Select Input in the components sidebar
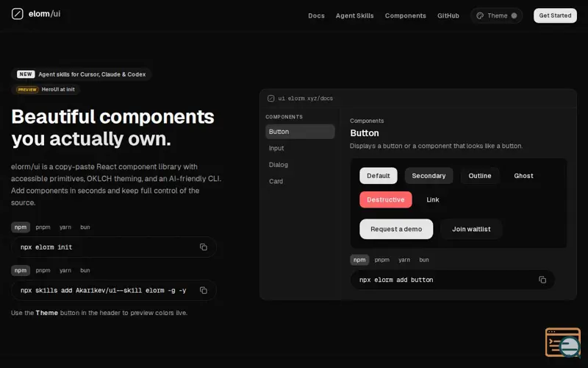 (300, 149)
